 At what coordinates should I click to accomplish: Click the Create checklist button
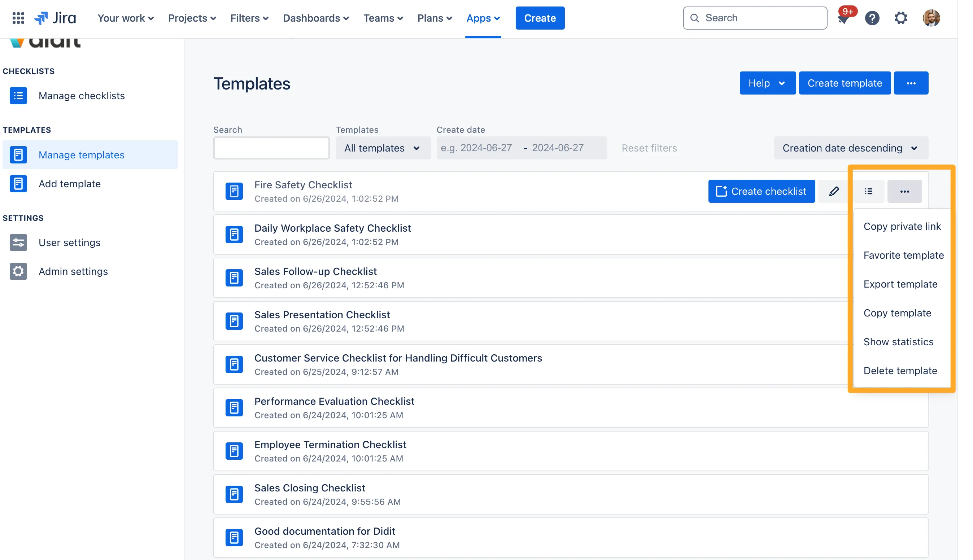click(761, 191)
